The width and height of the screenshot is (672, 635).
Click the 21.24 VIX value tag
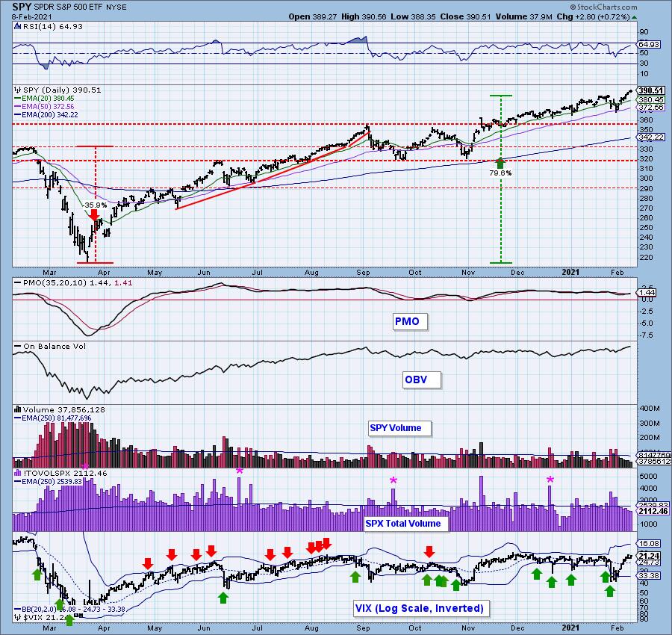[649, 556]
